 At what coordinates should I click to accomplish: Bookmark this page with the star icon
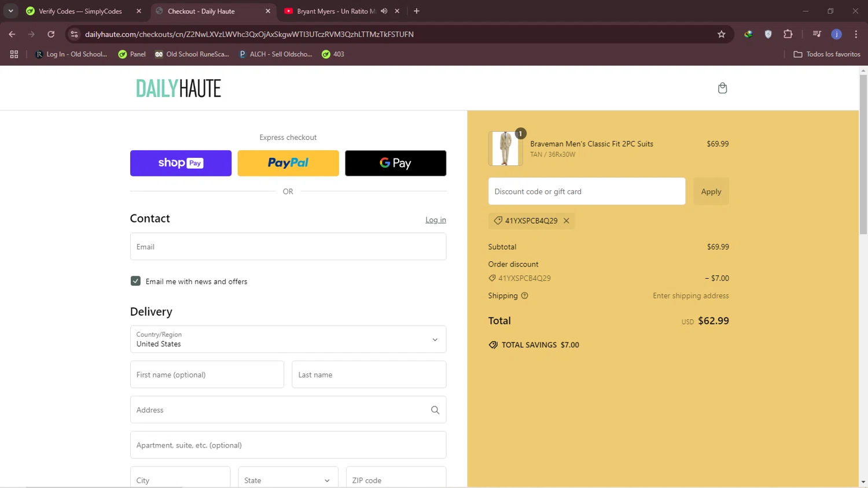click(722, 34)
